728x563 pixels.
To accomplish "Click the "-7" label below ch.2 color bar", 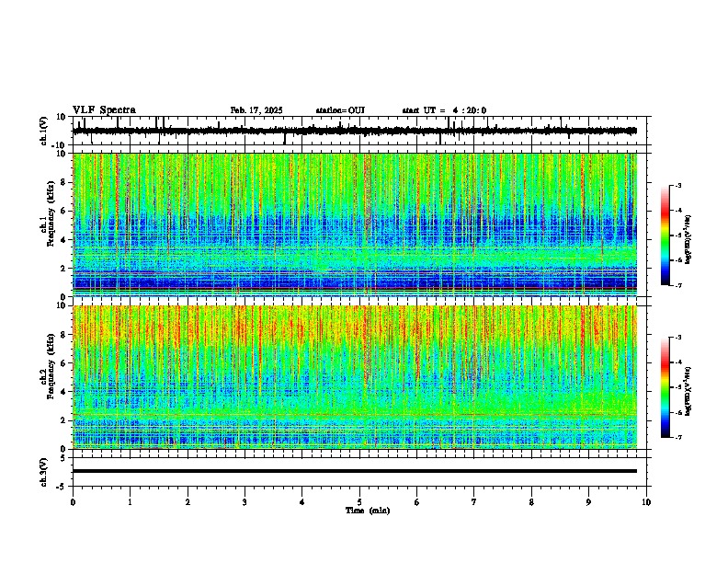I will coord(677,437).
